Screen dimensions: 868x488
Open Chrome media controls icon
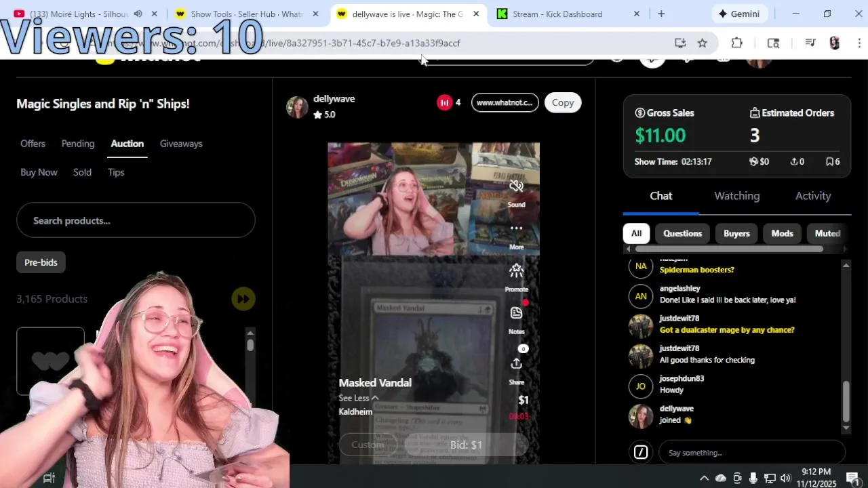[x=810, y=43]
